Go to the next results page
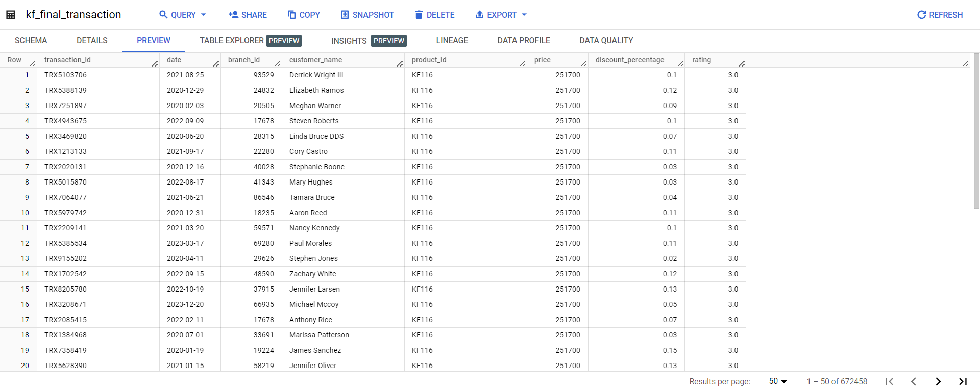Viewport: 980px width, 391px height. click(938, 381)
